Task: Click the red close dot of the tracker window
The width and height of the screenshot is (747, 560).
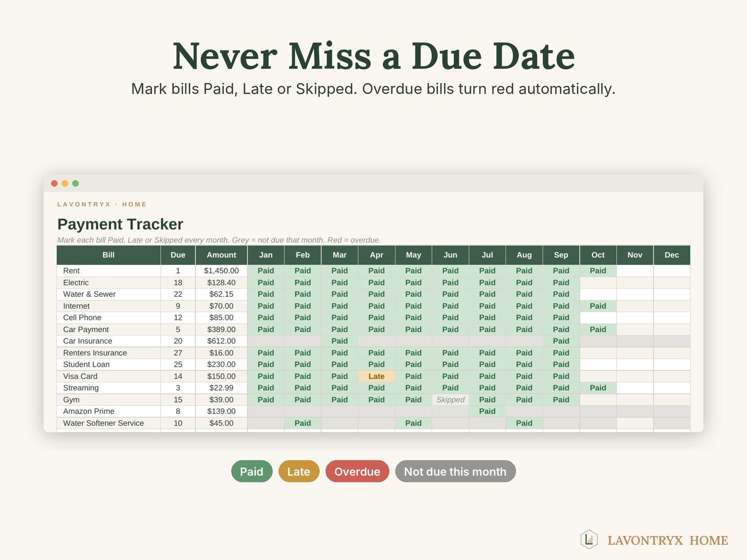Action: click(54, 183)
